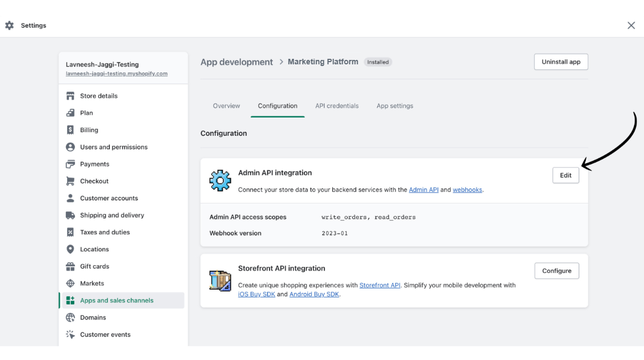644x360 pixels.
Task: Click the write_orders, read_orders scopes text
Action: 368,217
